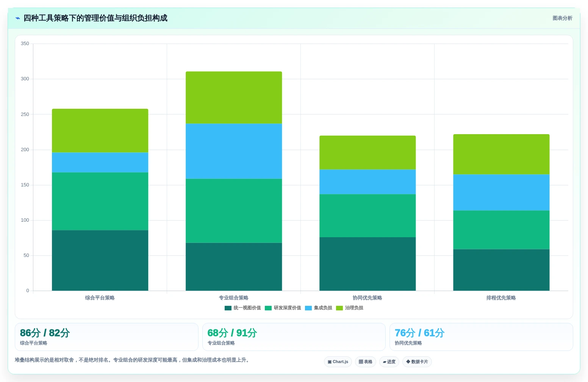Click 综合平台策略 bar's blue 集成负担 segment
Image resolution: width=588 pixels, height=382 pixels.
(x=100, y=163)
